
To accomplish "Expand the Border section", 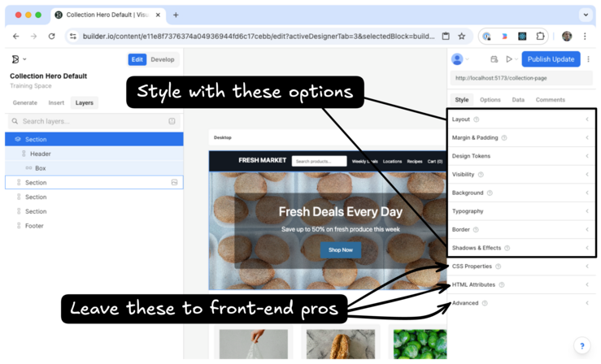I will coord(521,230).
